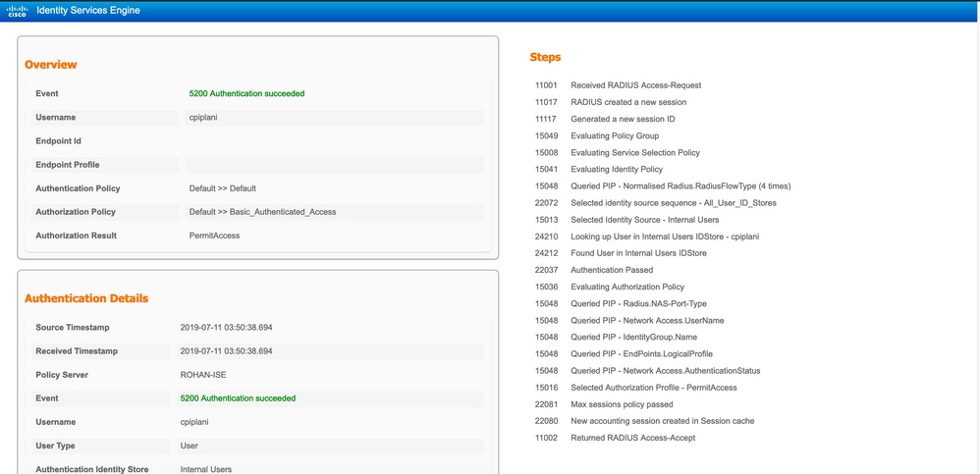Select the Authentication Details heading

pyautogui.click(x=86, y=298)
